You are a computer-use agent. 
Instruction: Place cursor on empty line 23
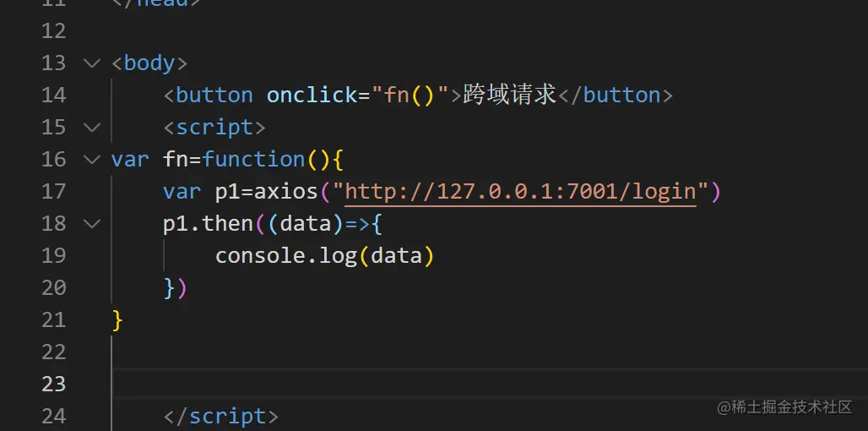(x=422, y=384)
